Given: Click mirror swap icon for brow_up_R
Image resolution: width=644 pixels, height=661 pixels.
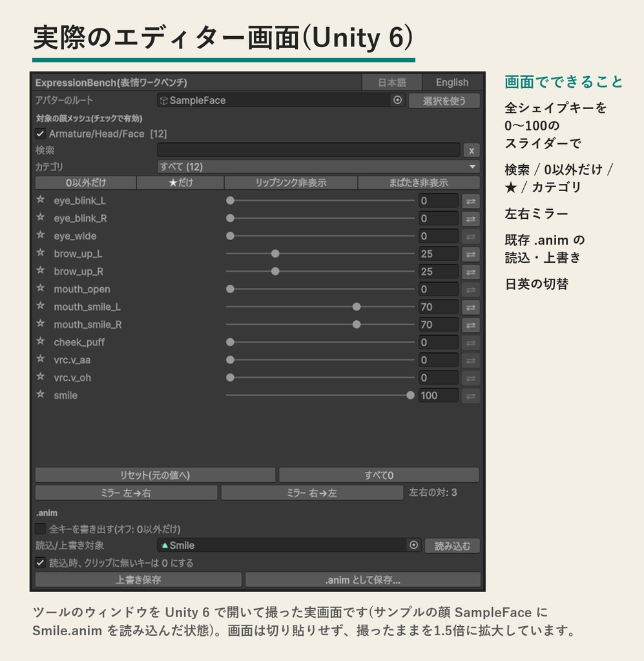Looking at the screenshot, I should point(471,272).
